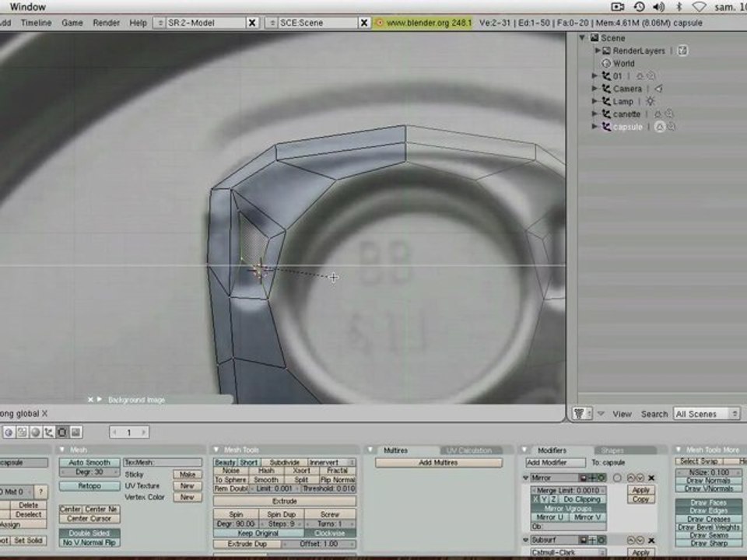Toggle Do Clipping on Mirror modifier
The height and width of the screenshot is (560, 747).
582,499
